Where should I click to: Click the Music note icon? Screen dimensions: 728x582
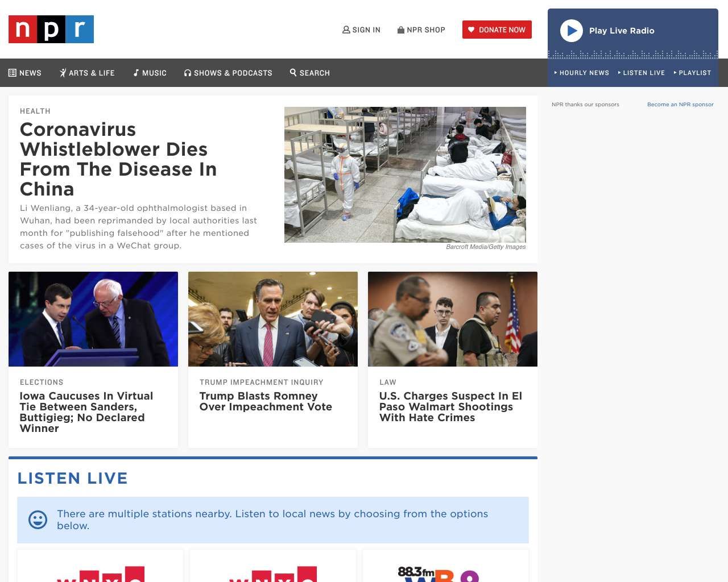136,73
